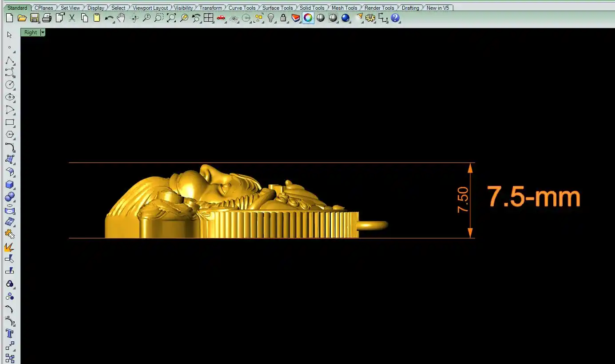Expand the Right viewport dropdown arrow
Image resolution: width=615 pixels, height=364 pixels.
[x=43, y=32]
